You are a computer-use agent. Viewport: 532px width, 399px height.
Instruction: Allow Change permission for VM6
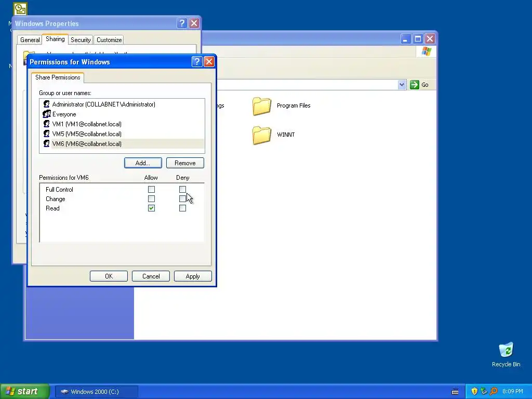pyautogui.click(x=151, y=199)
